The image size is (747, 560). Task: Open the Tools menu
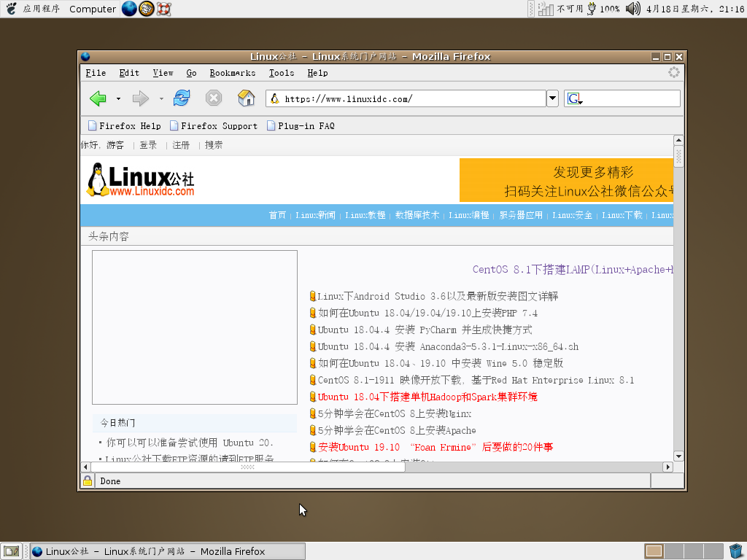(282, 72)
